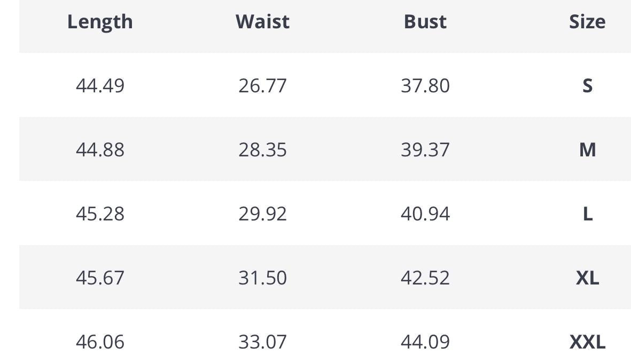The height and width of the screenshot is (364, 631).
Task: Click the 40.94 bust cell
Action: pos(425,213)
